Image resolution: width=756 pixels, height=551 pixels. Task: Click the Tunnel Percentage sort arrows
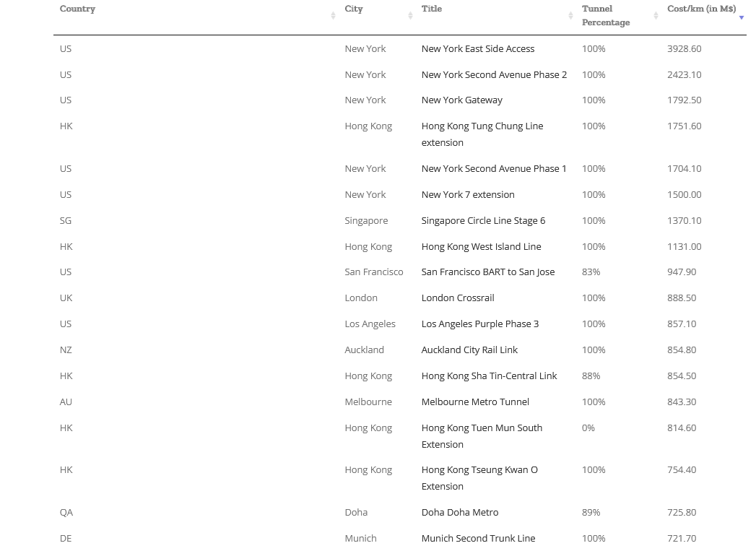click(656, 15)
